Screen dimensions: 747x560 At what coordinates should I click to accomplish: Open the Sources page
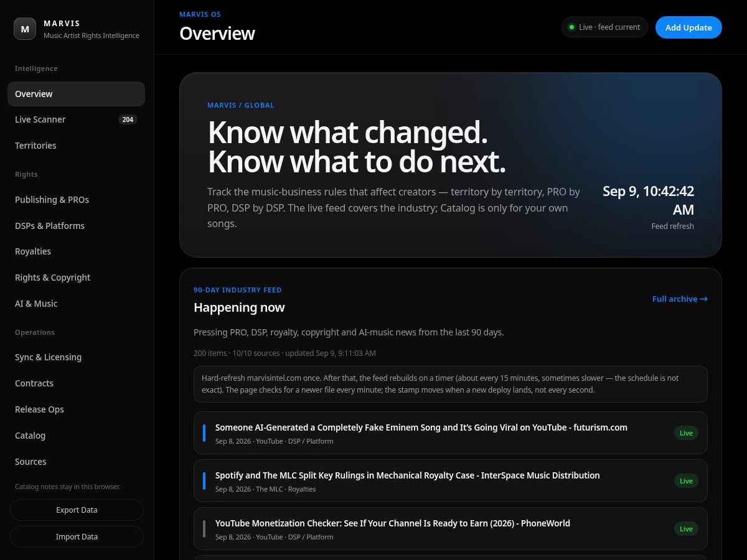click(x=76, y=462)
